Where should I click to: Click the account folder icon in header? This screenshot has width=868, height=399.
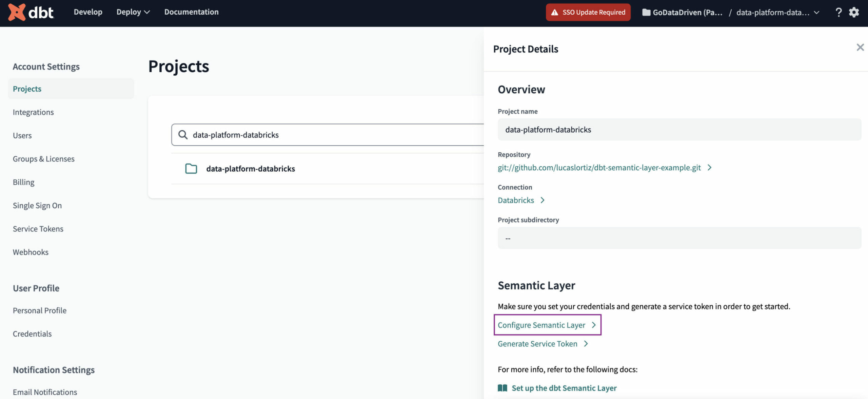646,13
